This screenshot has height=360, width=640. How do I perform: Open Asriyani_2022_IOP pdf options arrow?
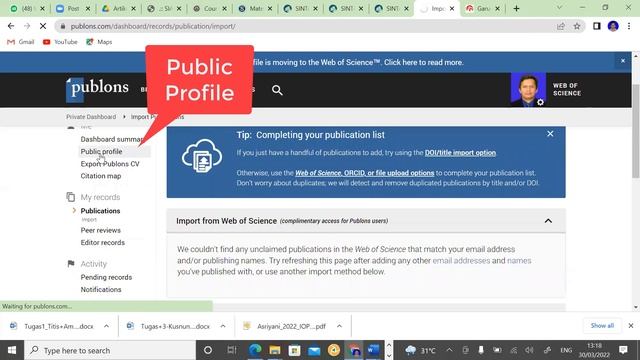coord(339,326)
